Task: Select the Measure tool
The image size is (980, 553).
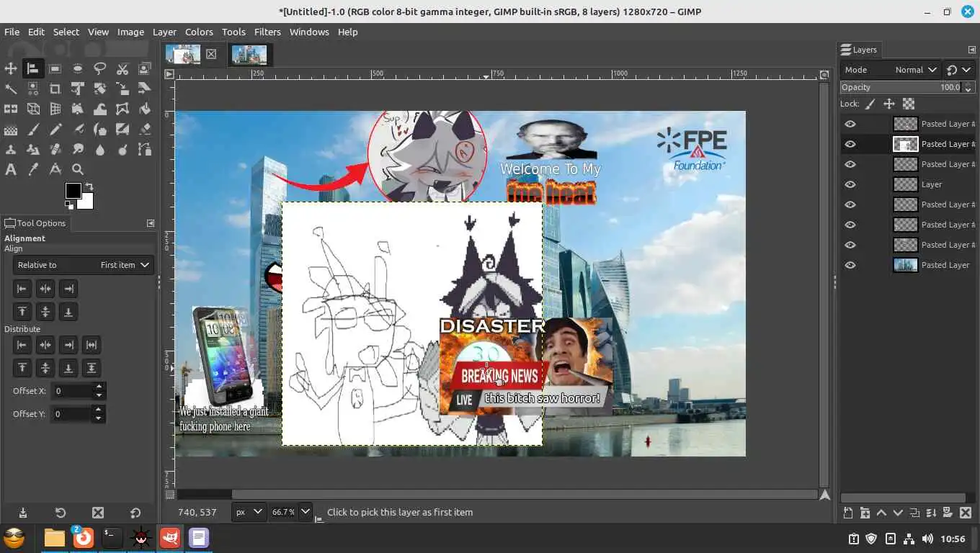Action: click(55, 170)
